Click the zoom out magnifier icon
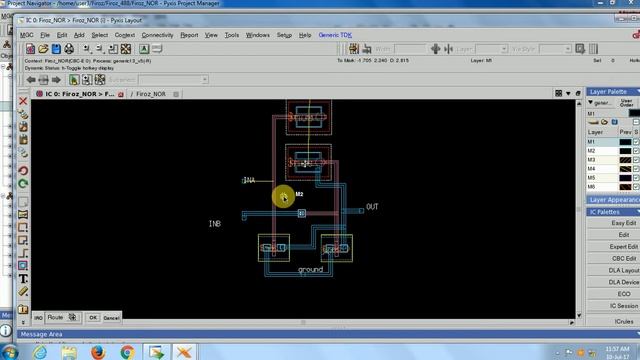Screen dimensions: 640x360 (100, 49)
